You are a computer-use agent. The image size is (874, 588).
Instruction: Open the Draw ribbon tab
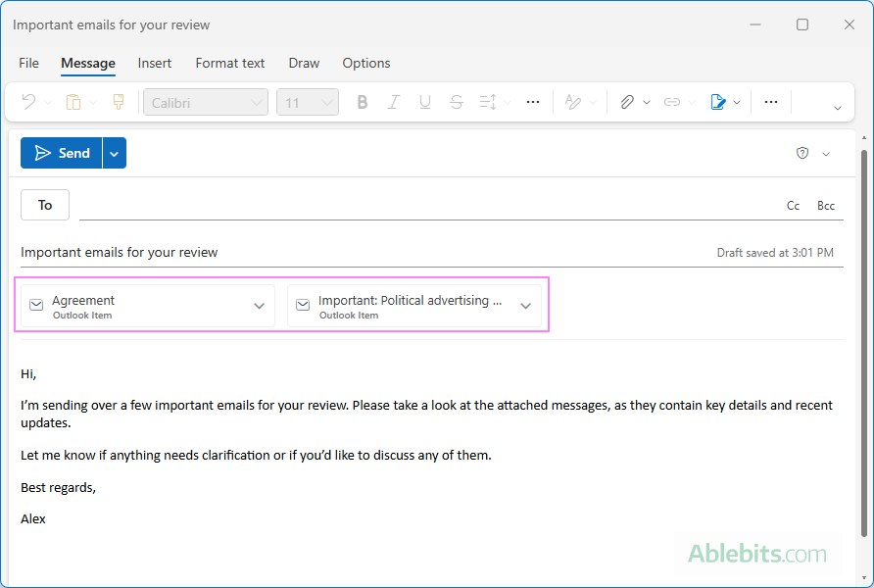tap(303, 63)
